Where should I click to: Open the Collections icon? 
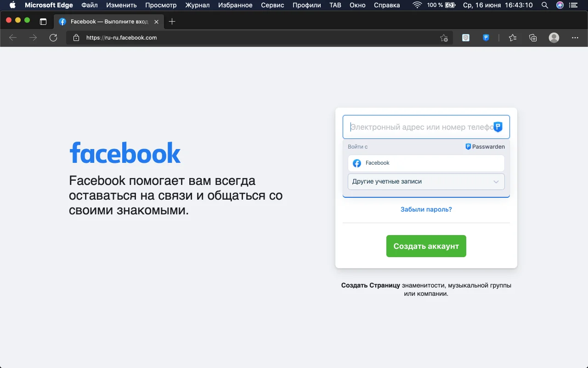coord(533,38)
